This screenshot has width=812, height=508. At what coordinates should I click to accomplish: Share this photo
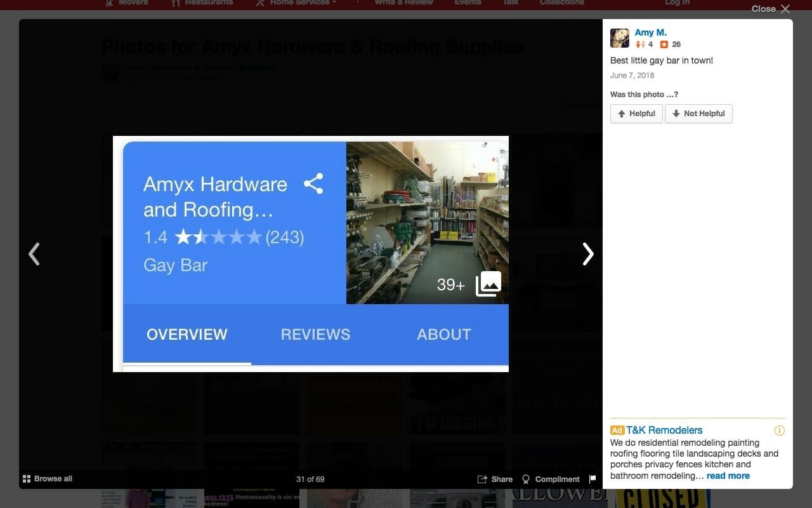pyautogui.click(x=495, y=479)
